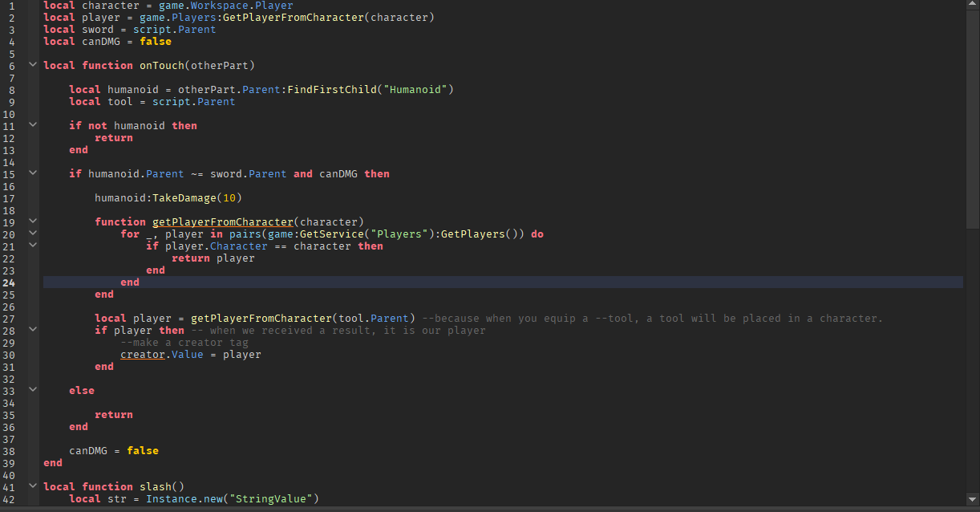
Task: Click 'Workspace' on line 1
Action: pos(220,6)
